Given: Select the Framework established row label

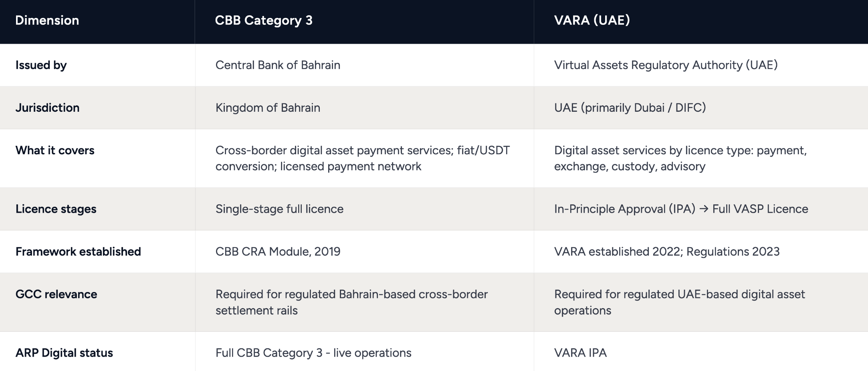Looking at the screenshot, I should pyautogui.click(x=78, y=252).
